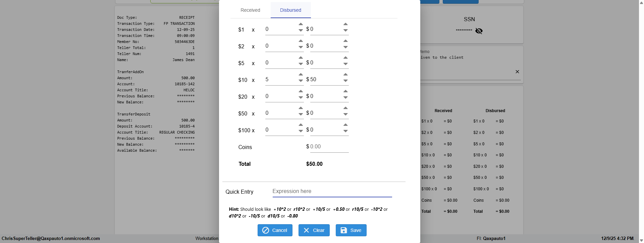Toggle SSN visibility eye icon
This screenshot has width=644, height=243.
[479, 31]
